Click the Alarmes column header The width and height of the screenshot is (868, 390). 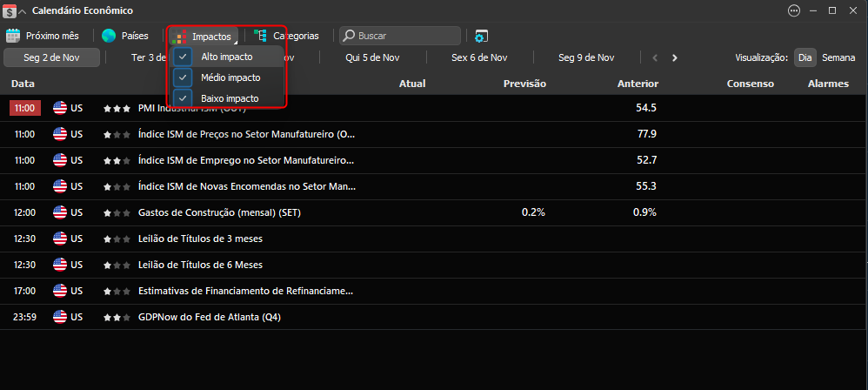point(828,84)
